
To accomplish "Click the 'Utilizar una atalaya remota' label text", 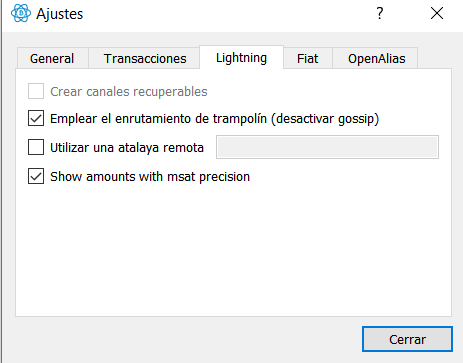I will (127, 148).
